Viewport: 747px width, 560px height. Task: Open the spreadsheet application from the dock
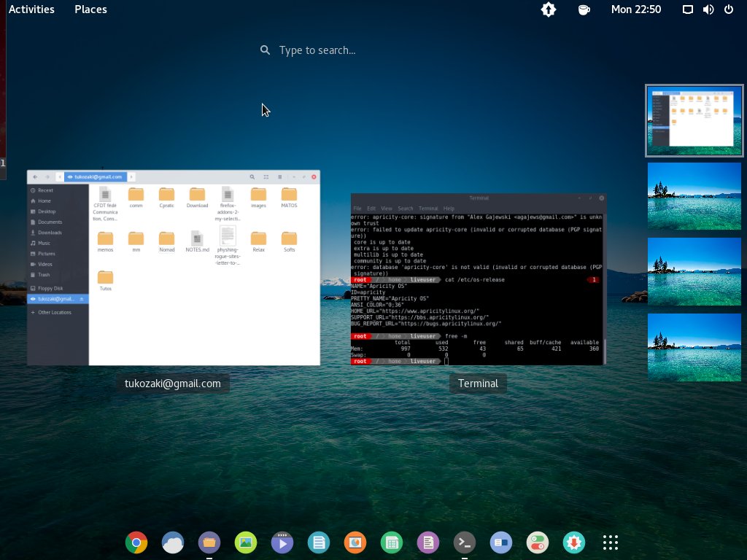(392, 542)
